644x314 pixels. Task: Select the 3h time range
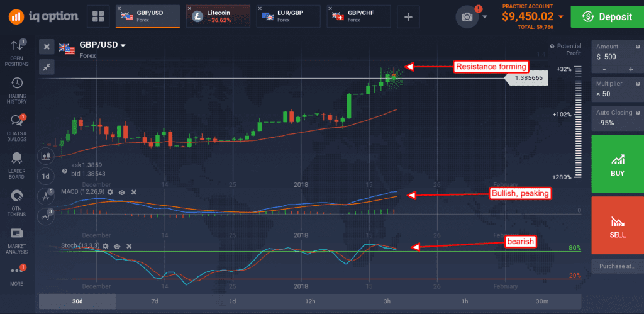(387, 301)
